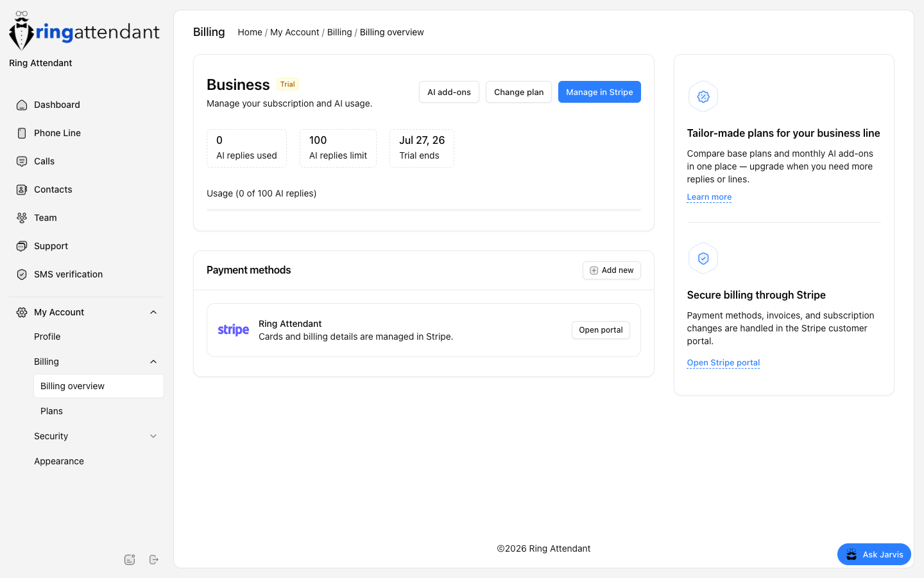The height and width of the screenshot is (578, 924).
Task: Click Manage in Stripe button
Action: [x=599, y=92]
